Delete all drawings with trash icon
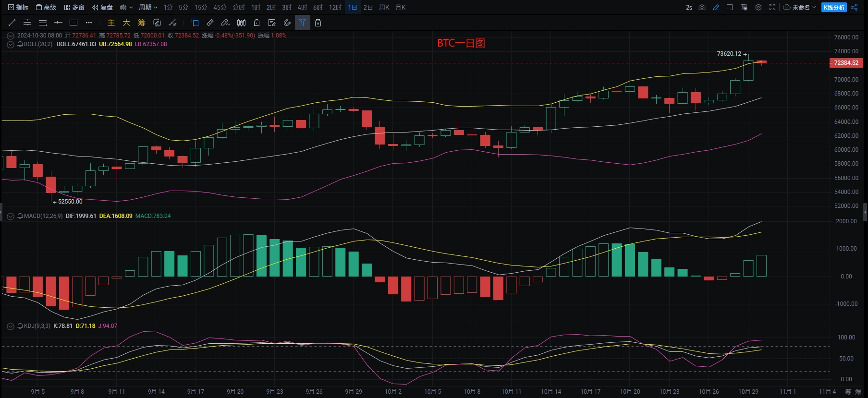868x398 pixels. [318, 23]
